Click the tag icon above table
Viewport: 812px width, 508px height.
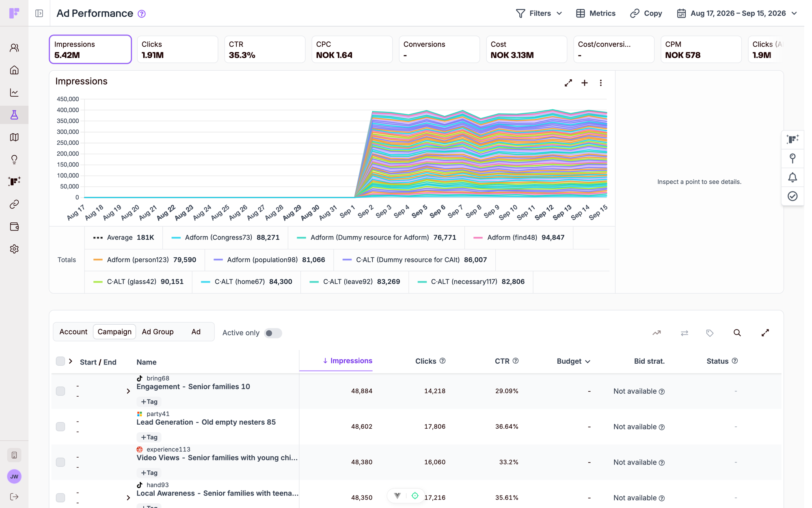(710, 333)
